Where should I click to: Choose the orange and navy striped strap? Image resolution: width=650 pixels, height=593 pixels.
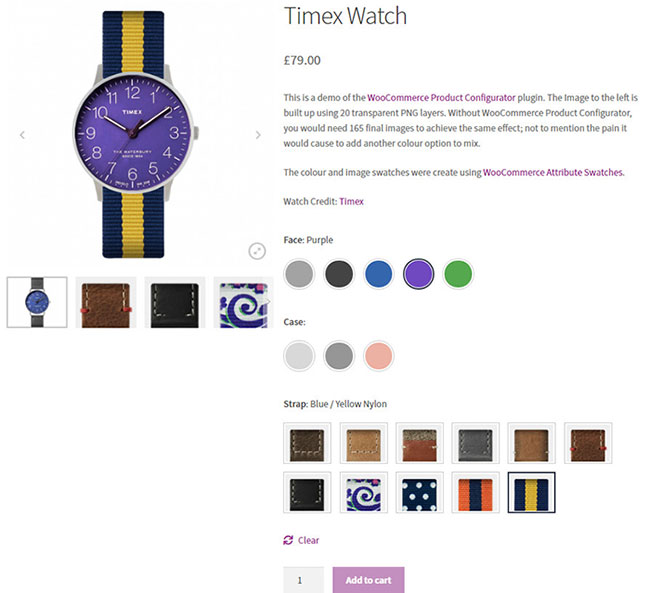pos(475,492)
